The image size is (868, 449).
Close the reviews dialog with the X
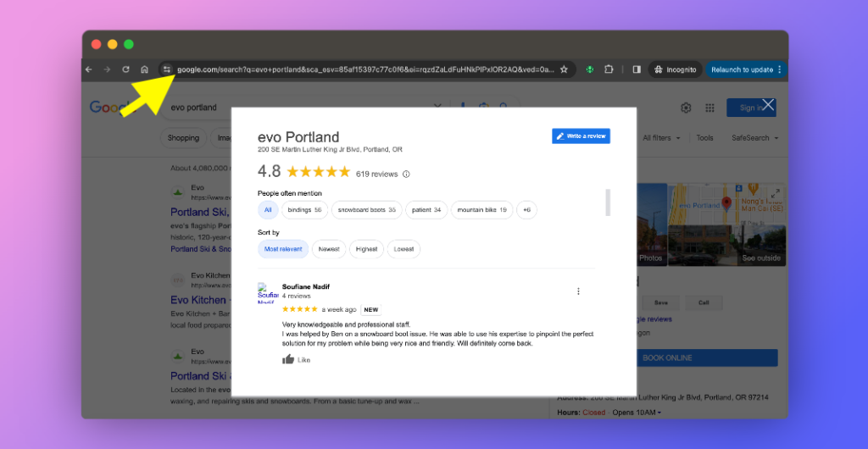coord(768,104)
